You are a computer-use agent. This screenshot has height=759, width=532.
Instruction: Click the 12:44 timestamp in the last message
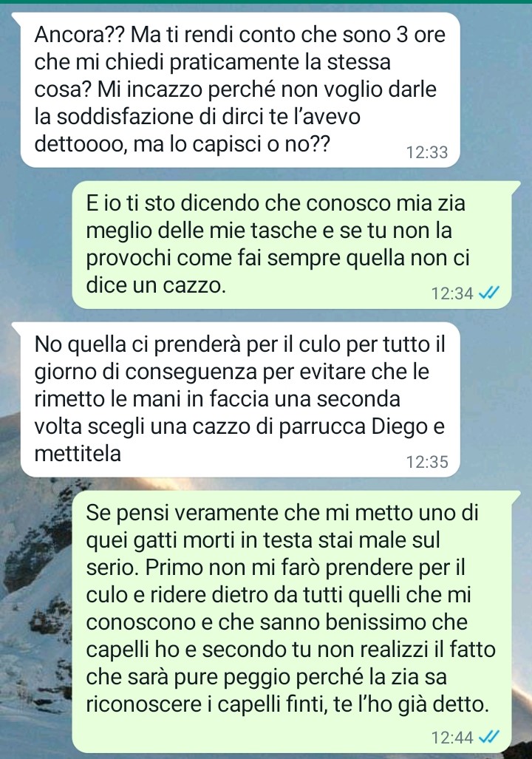[452, 738]
